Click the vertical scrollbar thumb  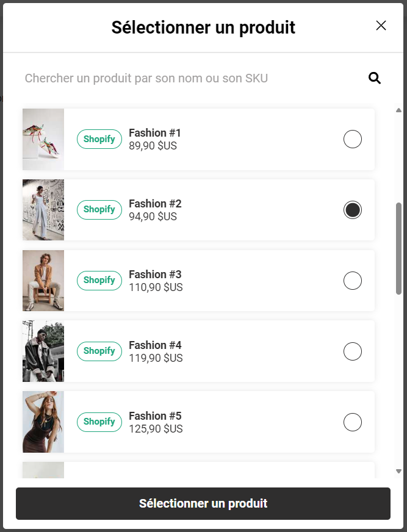point(398,248)
